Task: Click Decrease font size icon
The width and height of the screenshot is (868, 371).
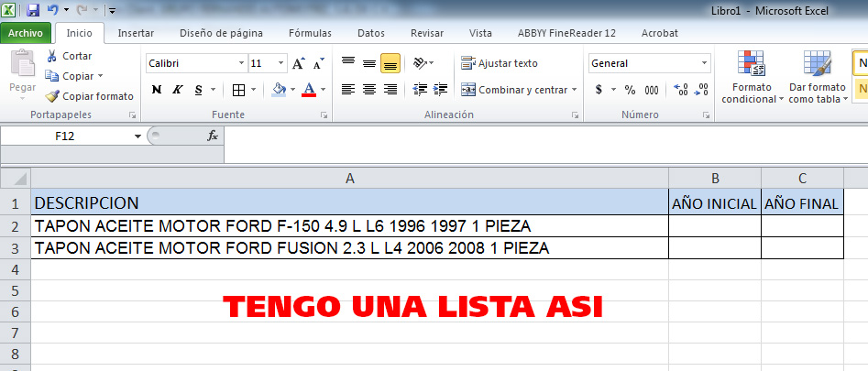Action: 318,63
